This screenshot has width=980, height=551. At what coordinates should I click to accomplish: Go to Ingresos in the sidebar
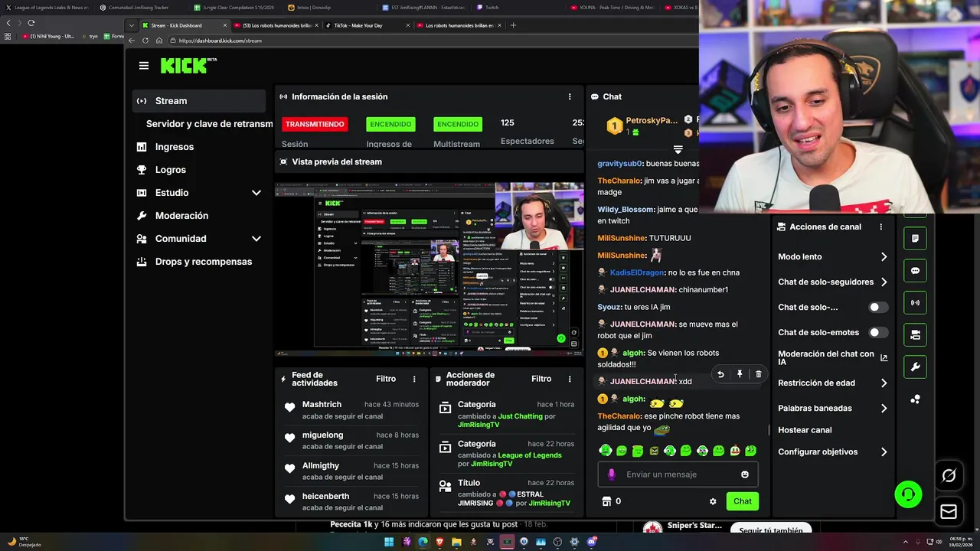click(175, 147)
